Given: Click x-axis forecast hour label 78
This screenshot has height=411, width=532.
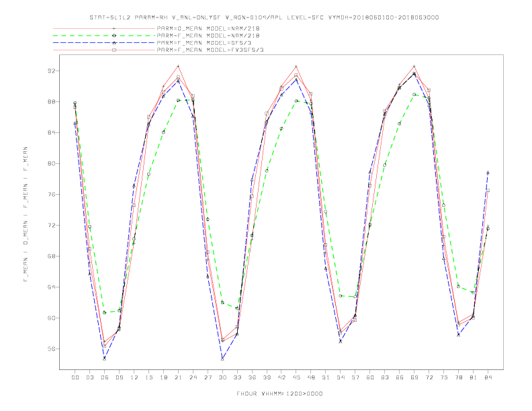Looking at the screenshot, I should coord(459,377).
